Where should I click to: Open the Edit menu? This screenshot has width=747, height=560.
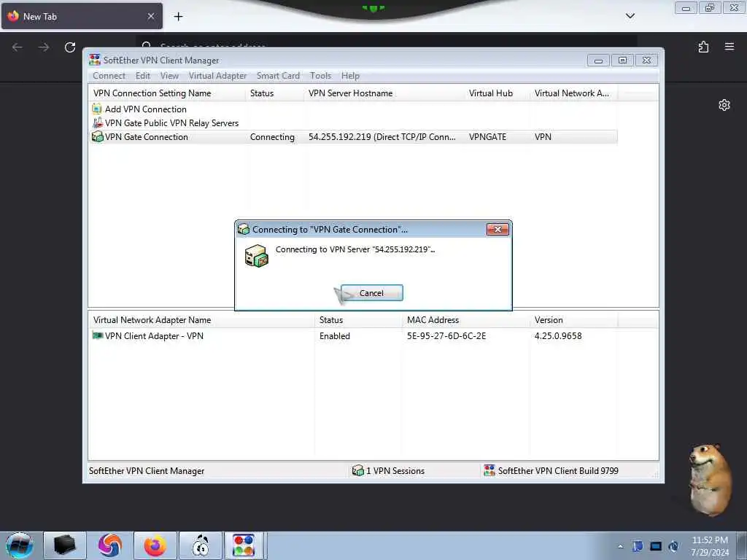pyautogui.click(x=142, y=76)
